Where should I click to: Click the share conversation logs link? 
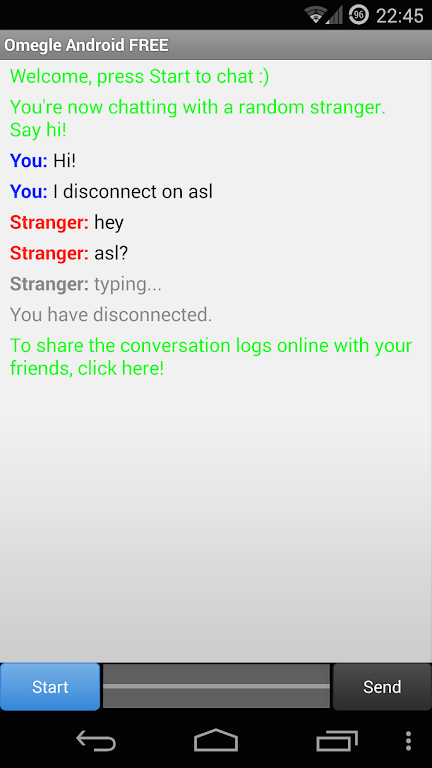tap(211, 357)
